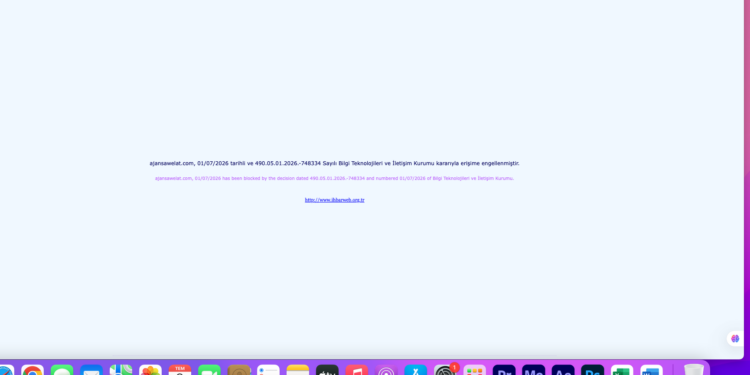
Task: Launch Apple TV from the dock
Action: 327,370
